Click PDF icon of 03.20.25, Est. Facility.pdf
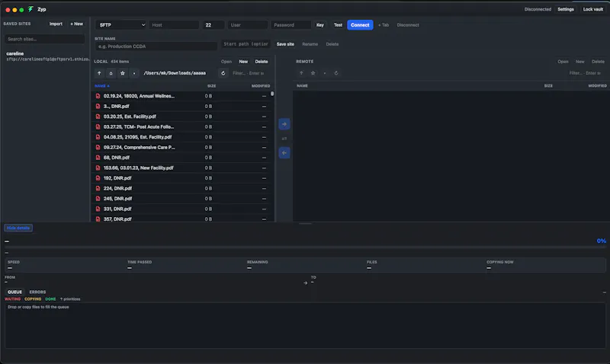 tap(98, 117)
